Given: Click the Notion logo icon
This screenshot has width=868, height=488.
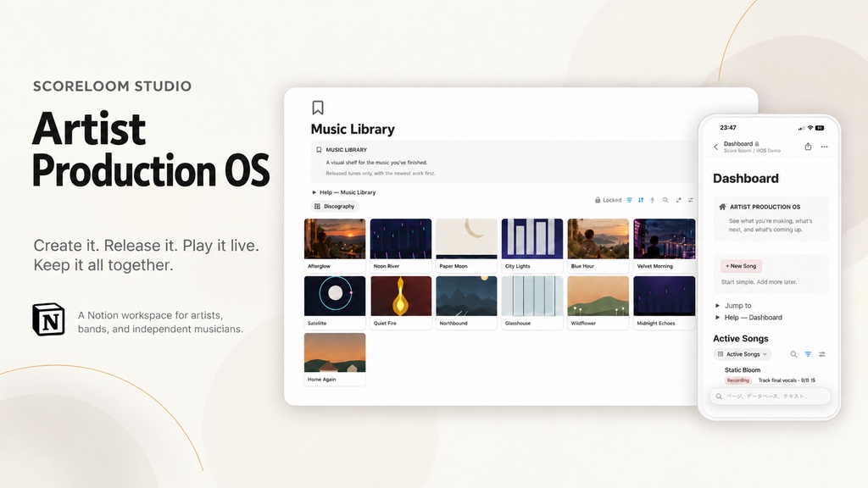Looking at the screenshot, I should pos(48,319).
